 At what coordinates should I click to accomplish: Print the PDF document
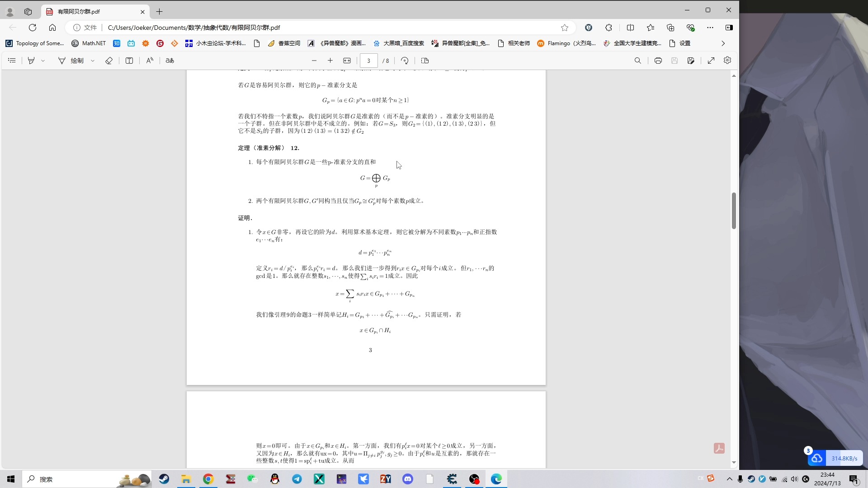click(658, 61)
